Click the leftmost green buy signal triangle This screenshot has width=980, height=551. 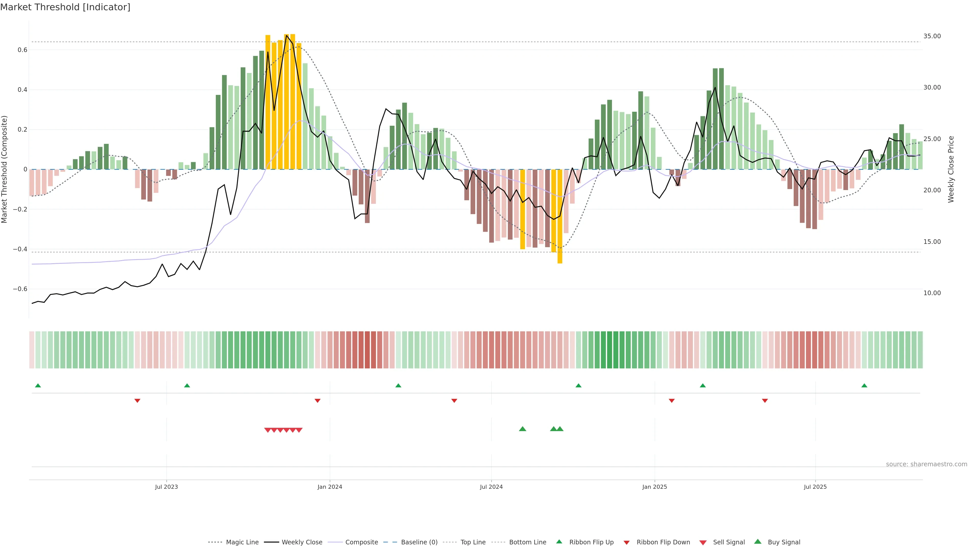click(x=522, y=429)
